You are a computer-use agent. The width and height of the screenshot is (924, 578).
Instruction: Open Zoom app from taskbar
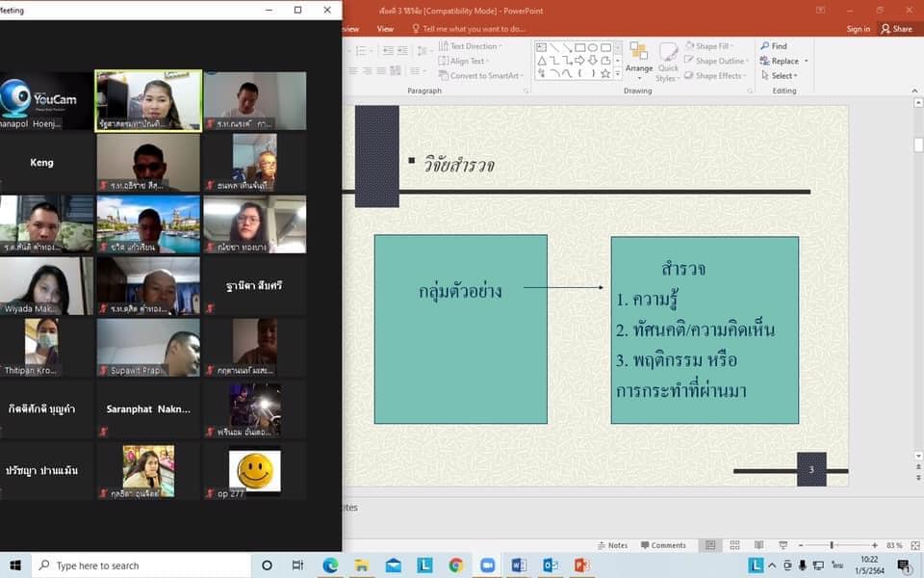tap(487, 565)
